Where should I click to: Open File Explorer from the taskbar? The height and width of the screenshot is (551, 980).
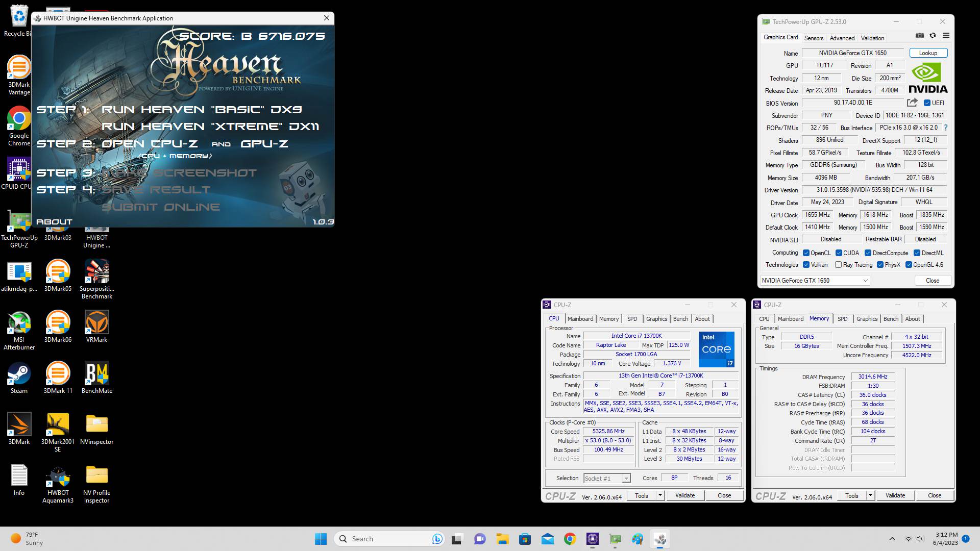502,539
